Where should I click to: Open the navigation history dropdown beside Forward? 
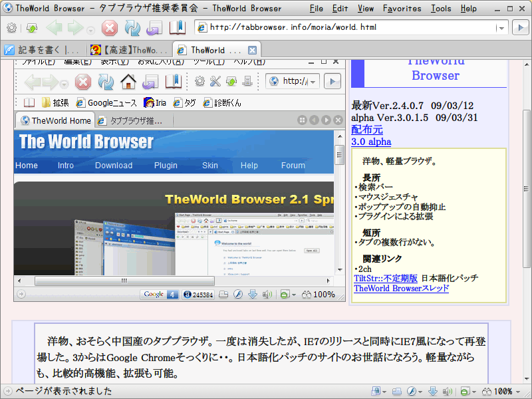(x=90, y=31)
